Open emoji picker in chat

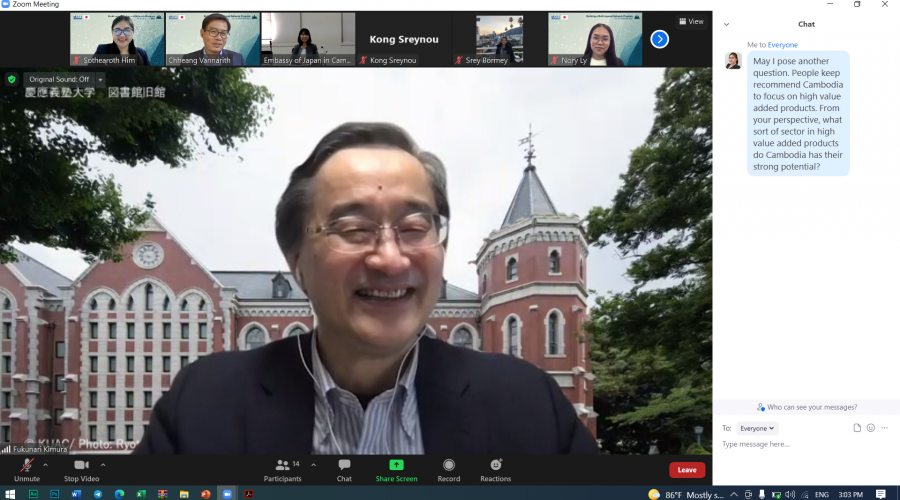point(871,428)
